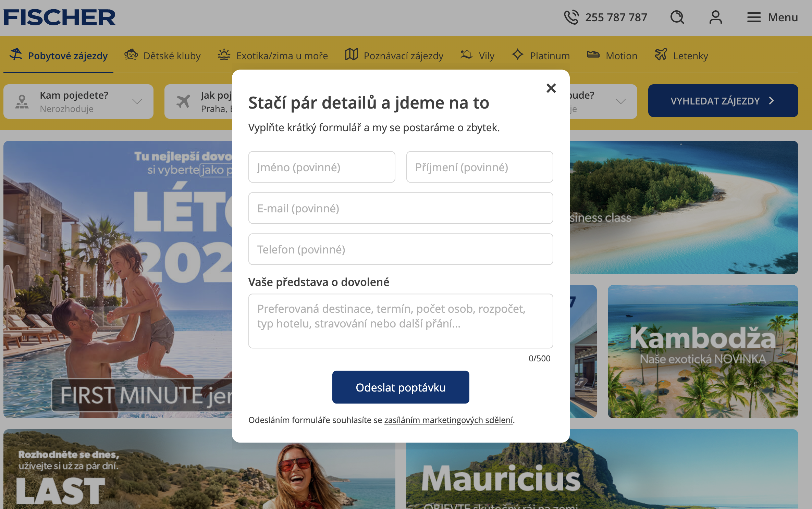The image size is (812, 509).
Task: Open the Letenky tab
Action: click(x=681, y=55)
